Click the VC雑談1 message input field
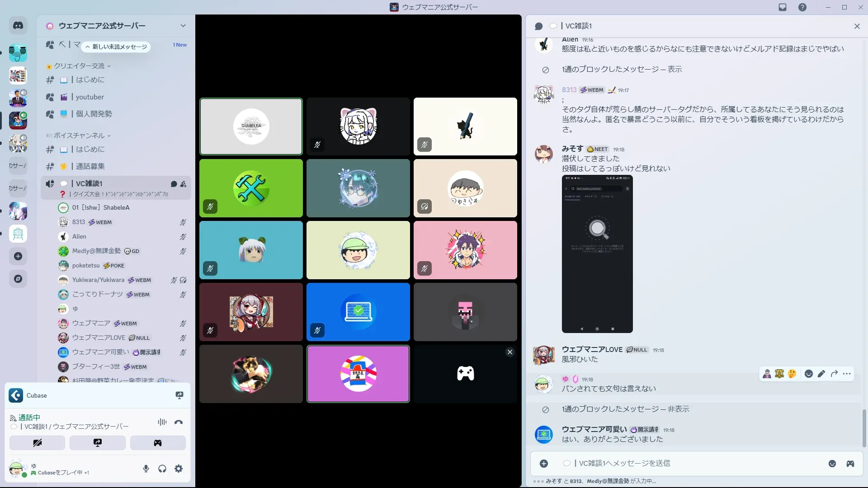 tap(678, 464)
